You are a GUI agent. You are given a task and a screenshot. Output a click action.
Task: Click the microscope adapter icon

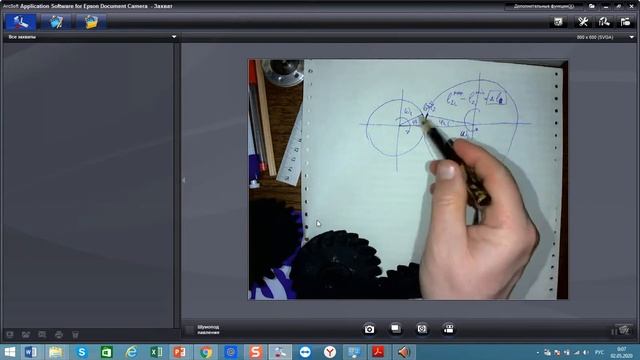pos(604,22)
